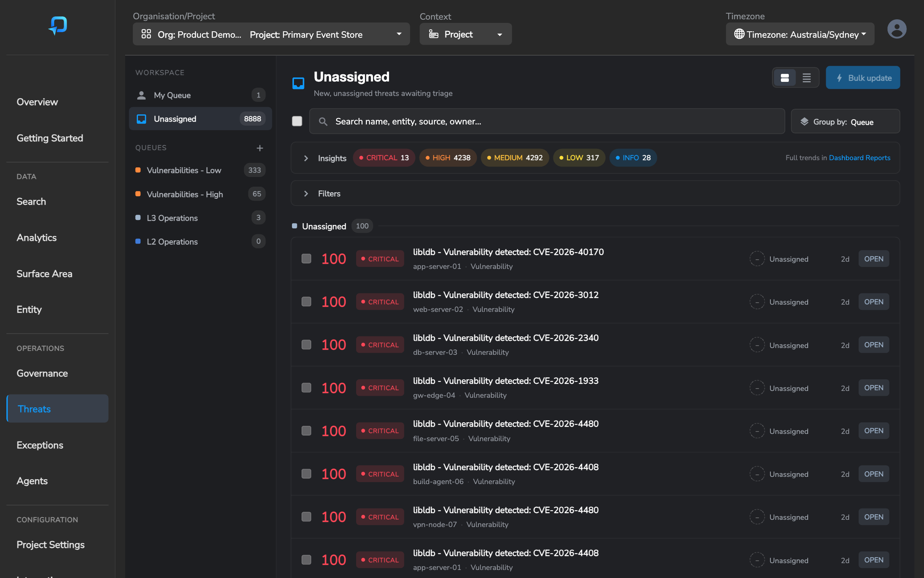924x578 pixels.
Task: Open the Agents page
Action: [x=32, y=481]
